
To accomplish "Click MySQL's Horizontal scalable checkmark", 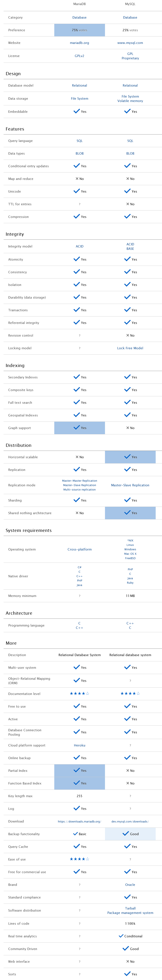I will click(x=127, y=457).
